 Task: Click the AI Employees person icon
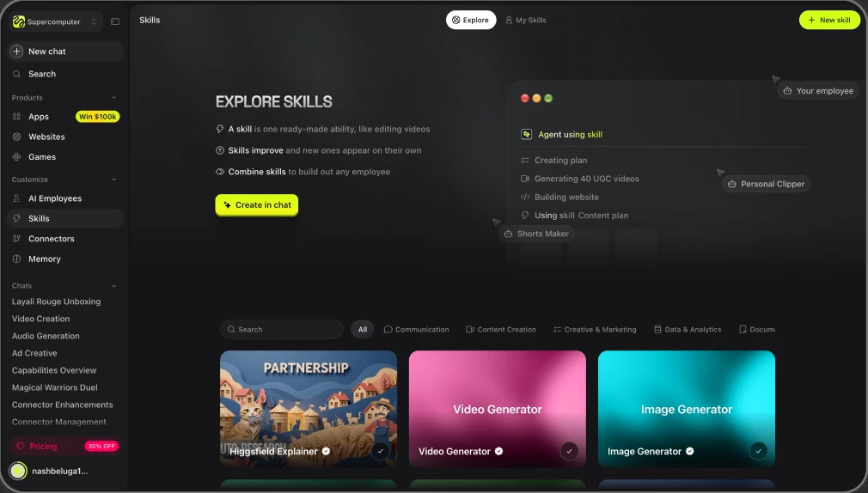(16, 198)
